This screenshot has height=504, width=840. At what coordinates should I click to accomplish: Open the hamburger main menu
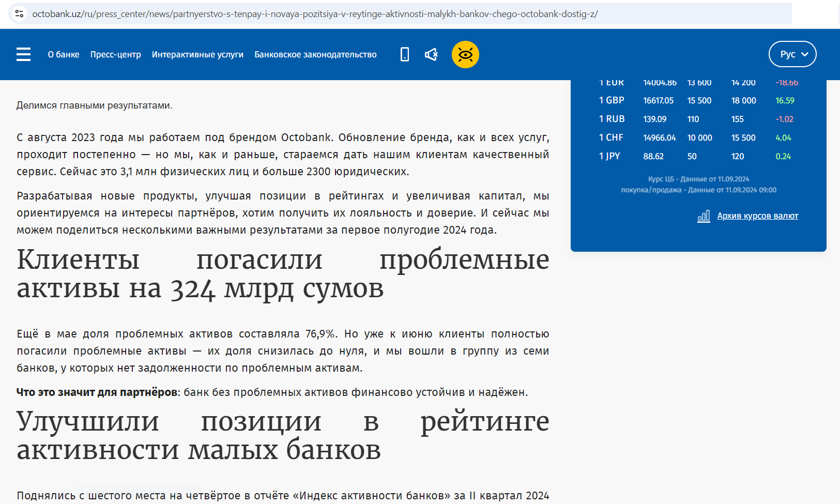(23, 54)
